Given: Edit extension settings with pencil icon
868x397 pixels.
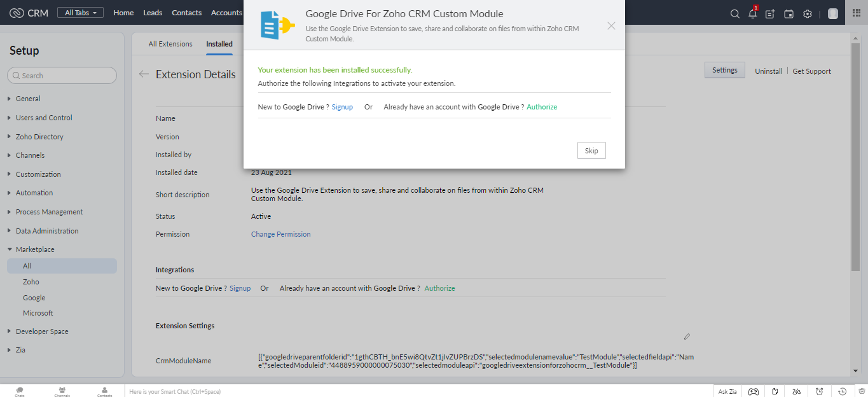Looking at the screenshot, I should [687, 337].
